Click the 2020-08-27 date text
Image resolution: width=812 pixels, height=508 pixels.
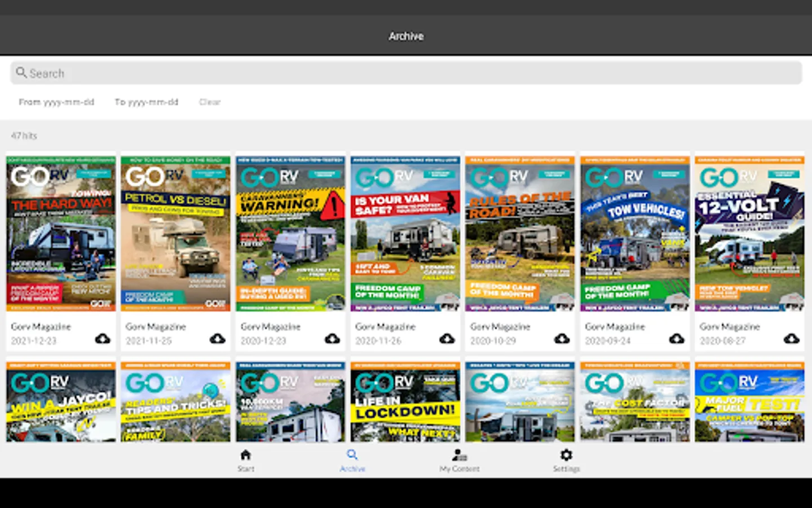pos(723,341)
